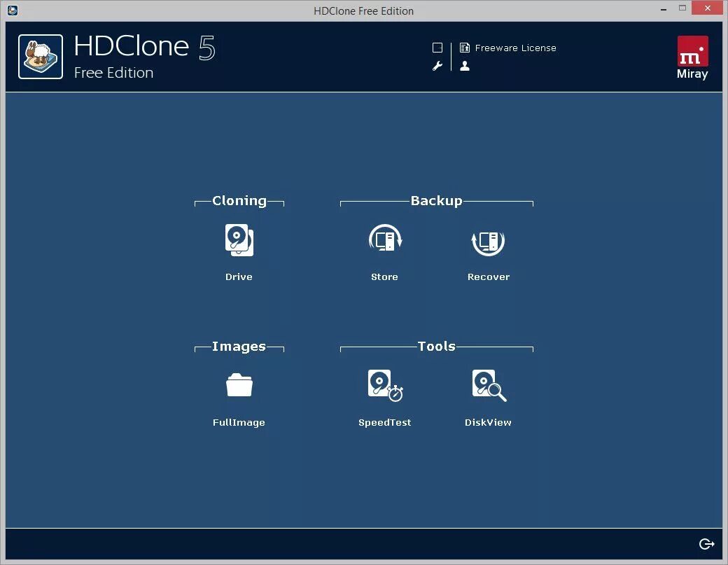Close the HDClone Free Edition window
The height and width of the screenshot is (565, 728).
(707, 8)
